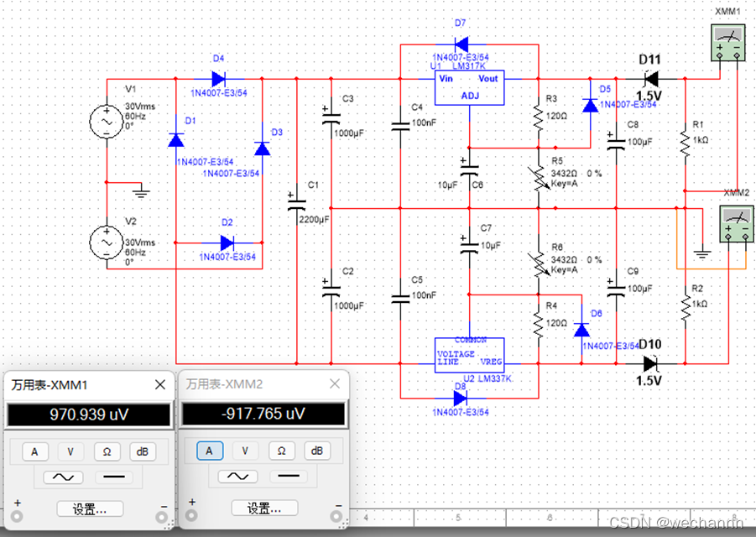Select capacitor C6 10µF symbol
The width and height of the screenshot is (756, 537).
pos(469,169)
